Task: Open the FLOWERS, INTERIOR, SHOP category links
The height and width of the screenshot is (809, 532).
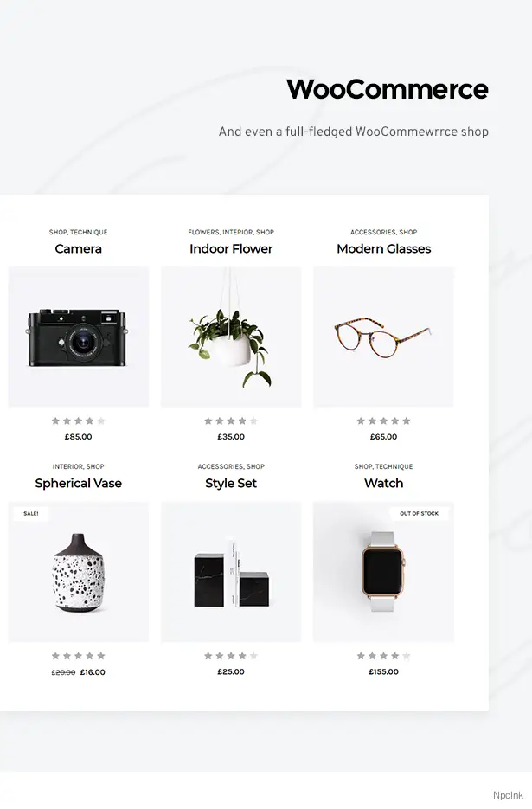Action: click(x=231, y=232)
